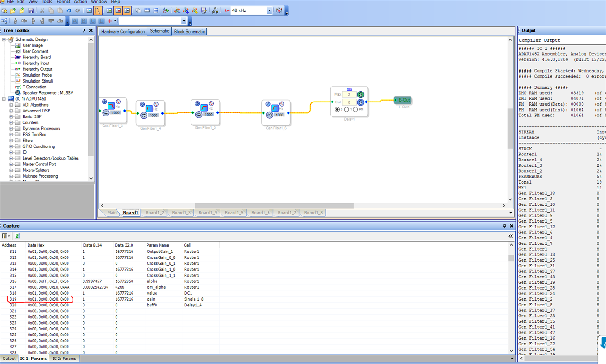Toggle power button on Gen Filter1_5

[197, 103]
